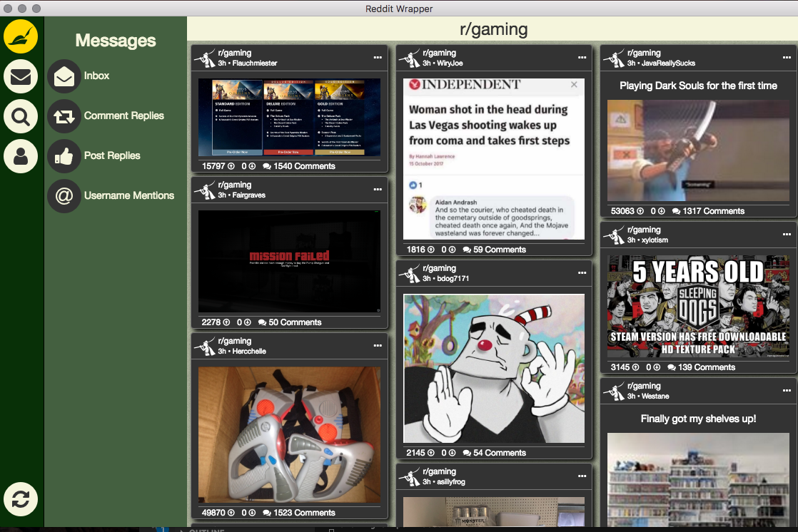Image resolution: width=798 pixels, height=532 pixels.
Task: Open Post Replies
Action: point(112,155)
